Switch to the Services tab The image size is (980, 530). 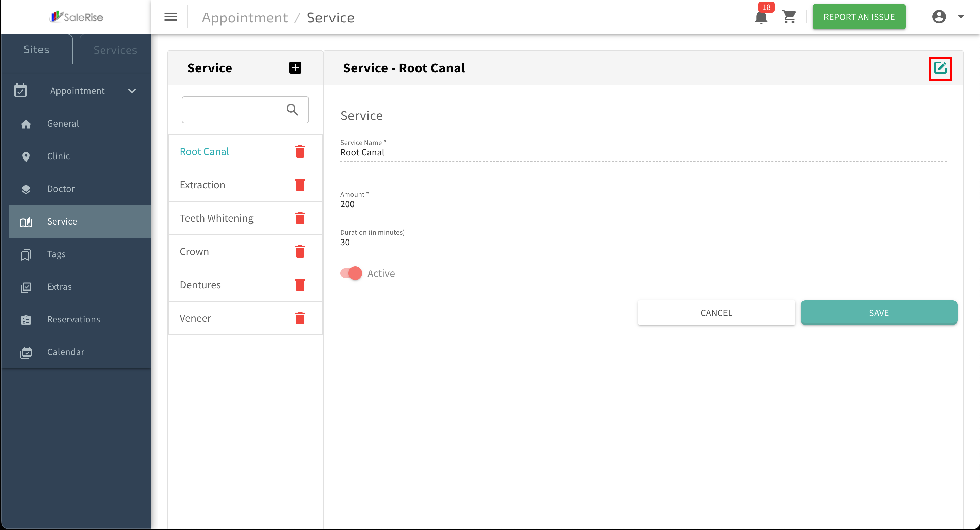coord(115,50)
